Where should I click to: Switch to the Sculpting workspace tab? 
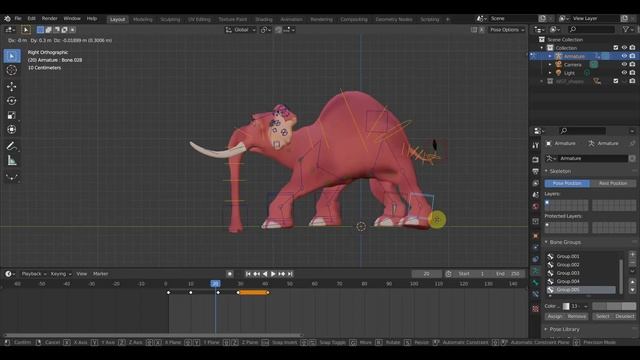[170, 19]
